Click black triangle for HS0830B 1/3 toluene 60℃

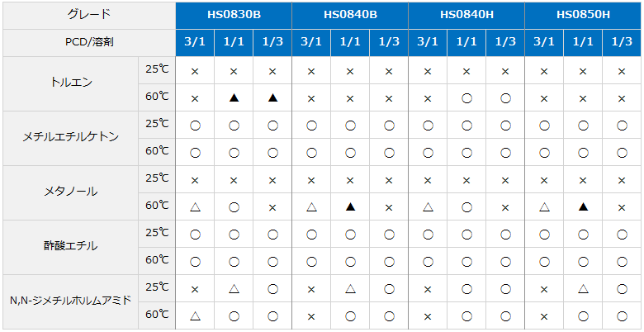(272, 98)
